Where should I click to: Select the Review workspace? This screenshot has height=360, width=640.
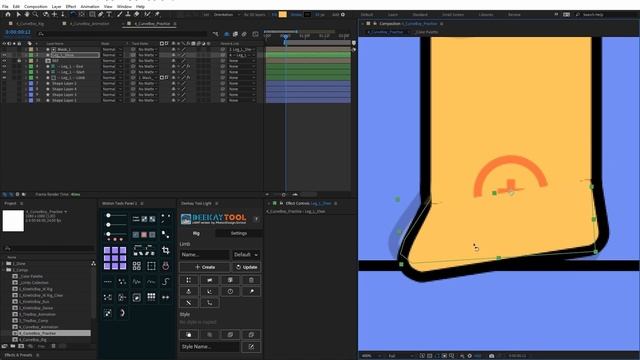point(514,14)
